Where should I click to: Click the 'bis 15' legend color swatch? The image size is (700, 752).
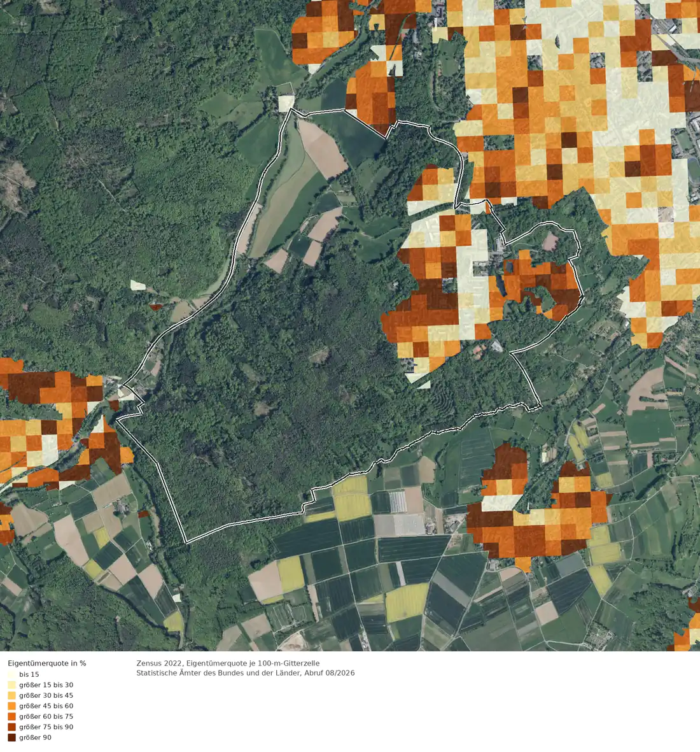(11, 674)
